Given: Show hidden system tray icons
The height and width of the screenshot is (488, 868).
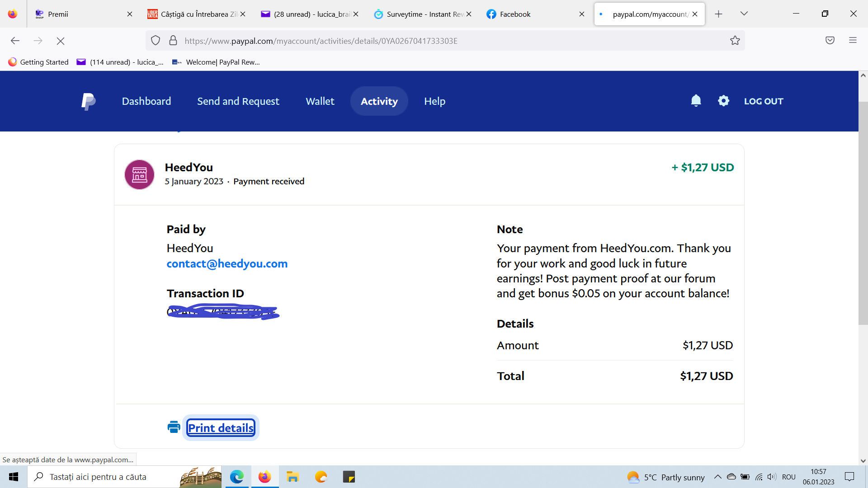Looking at the screenshot, I should click(717, 477).
